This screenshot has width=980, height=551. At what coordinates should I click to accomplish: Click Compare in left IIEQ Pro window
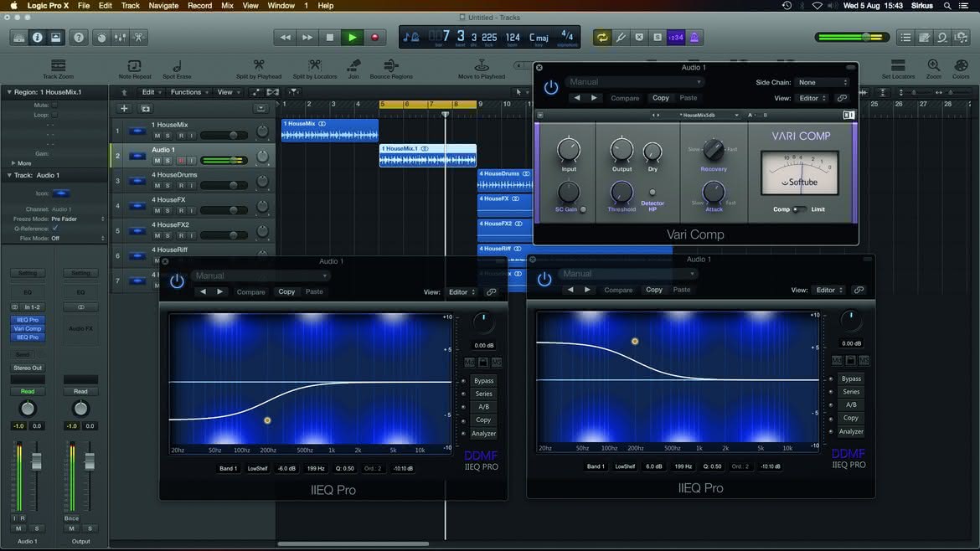click(250, 291)
